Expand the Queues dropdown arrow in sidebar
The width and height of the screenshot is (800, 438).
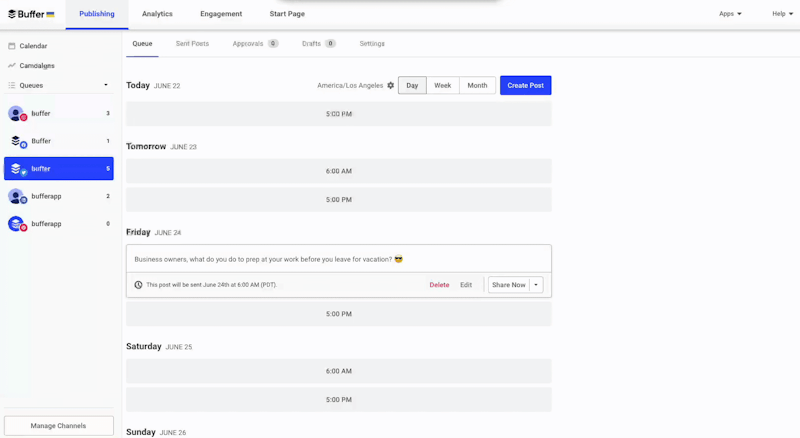106,86
